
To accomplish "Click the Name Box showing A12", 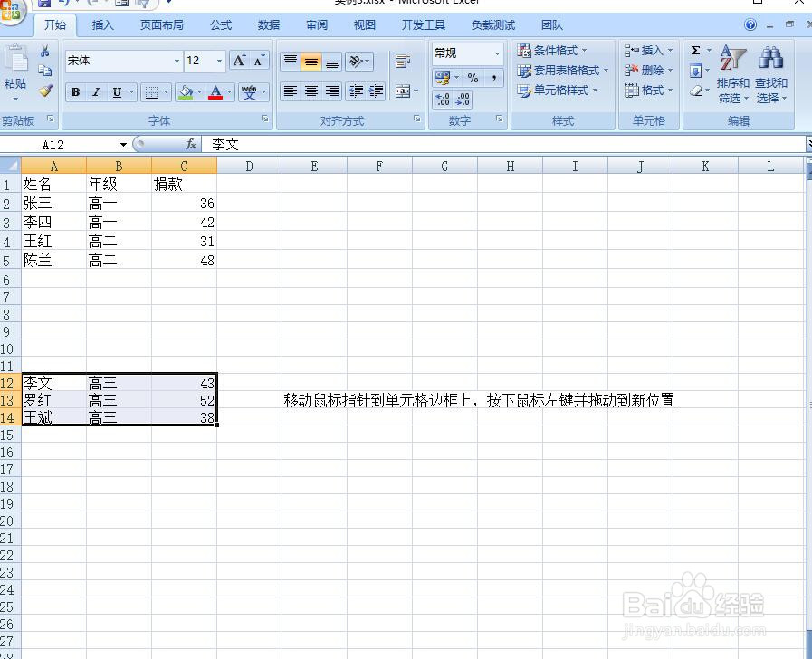I will click(60, 145).
